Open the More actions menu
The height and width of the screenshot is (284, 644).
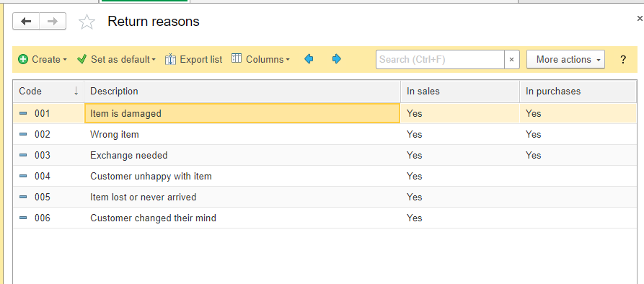coord(566,60)
